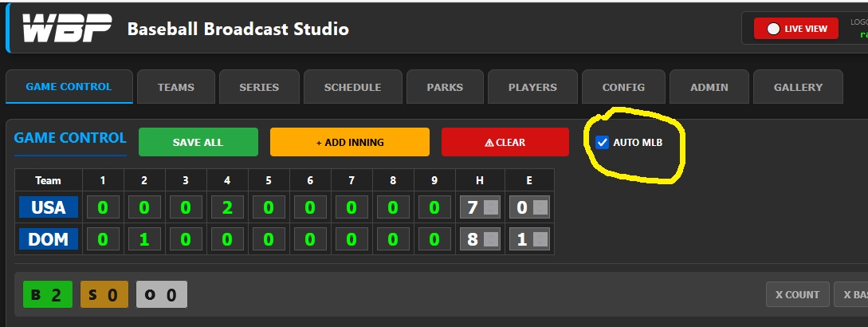Click the gray Outs count indicator
868x327 pixels.
[x=161, y=295]
